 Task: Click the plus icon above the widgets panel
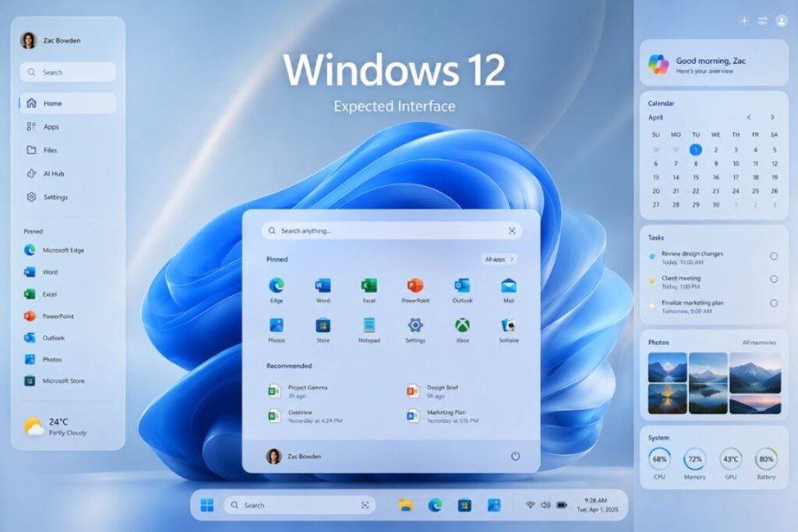[x=744, y=21]
